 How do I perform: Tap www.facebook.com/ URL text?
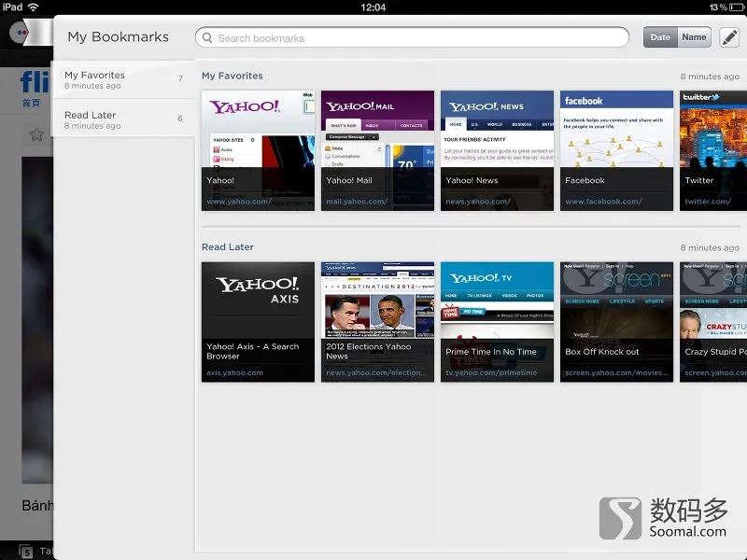603,202
